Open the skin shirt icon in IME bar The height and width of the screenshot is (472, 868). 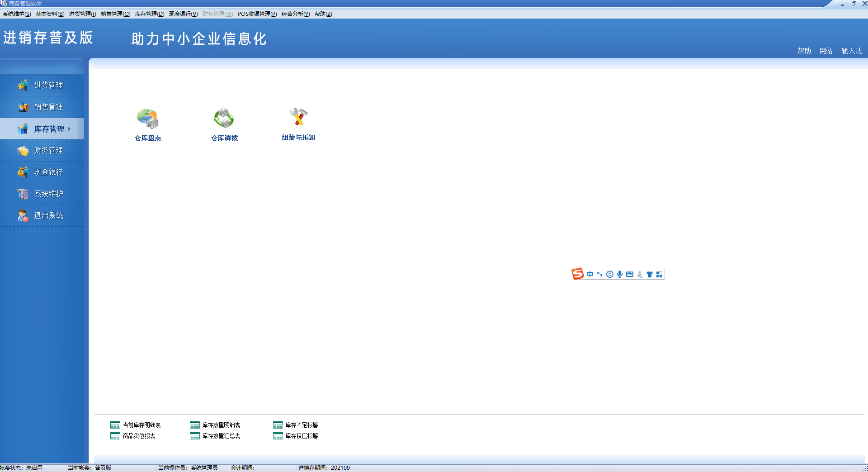650,274
